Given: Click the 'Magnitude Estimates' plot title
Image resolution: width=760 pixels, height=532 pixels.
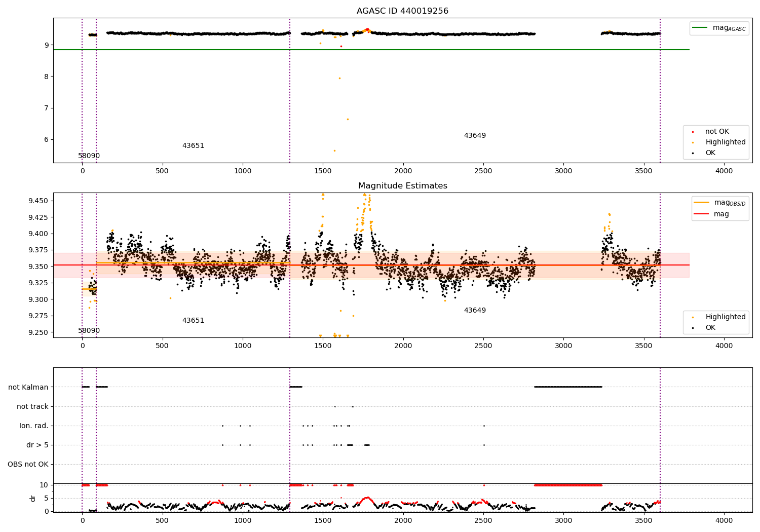Looking at the screenshot, I should point(402,186).
